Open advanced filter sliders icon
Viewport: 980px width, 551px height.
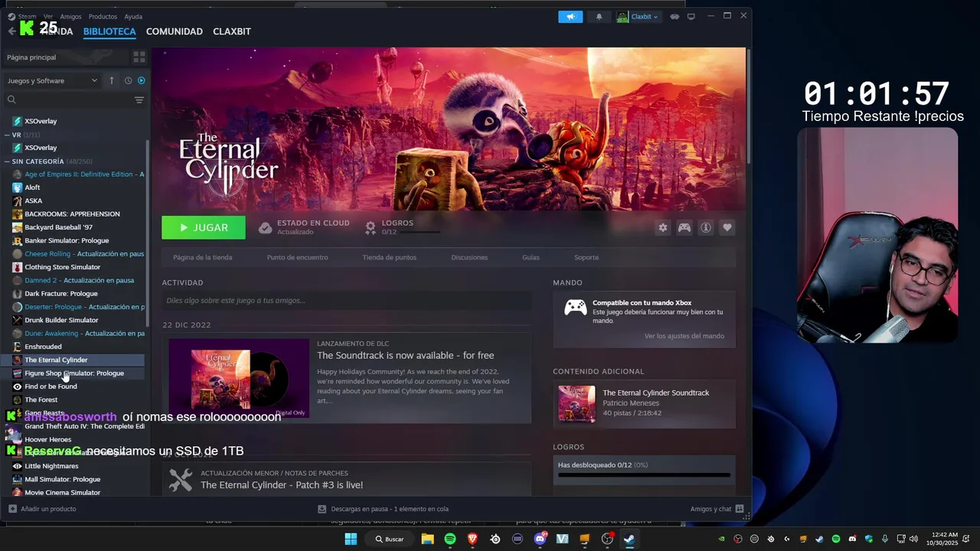(x=139, y=99)
